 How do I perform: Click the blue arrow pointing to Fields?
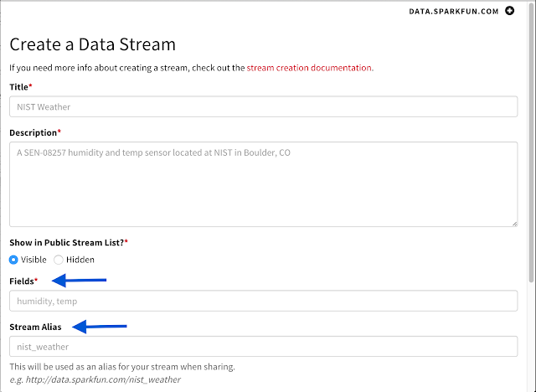(79, 281)
